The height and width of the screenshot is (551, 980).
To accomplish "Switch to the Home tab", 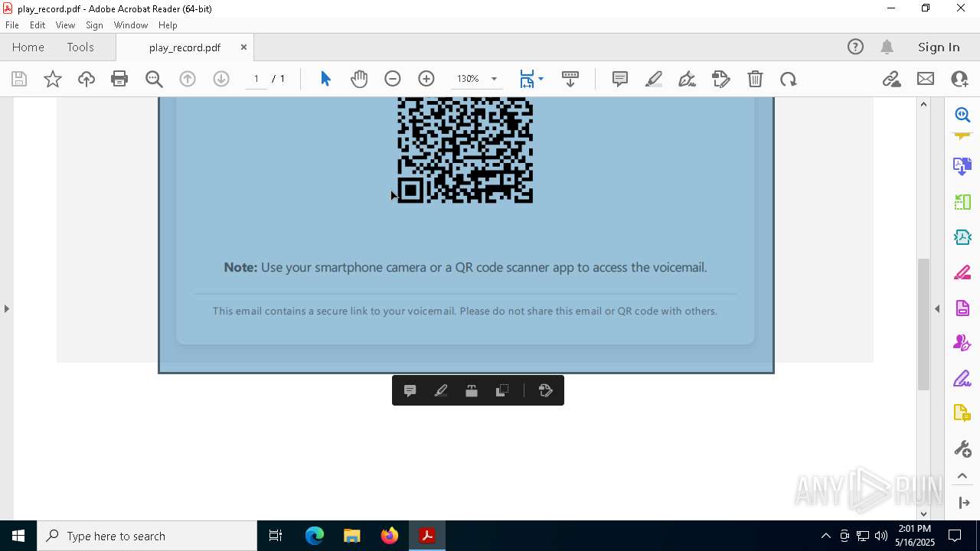I will coord(28,47).
